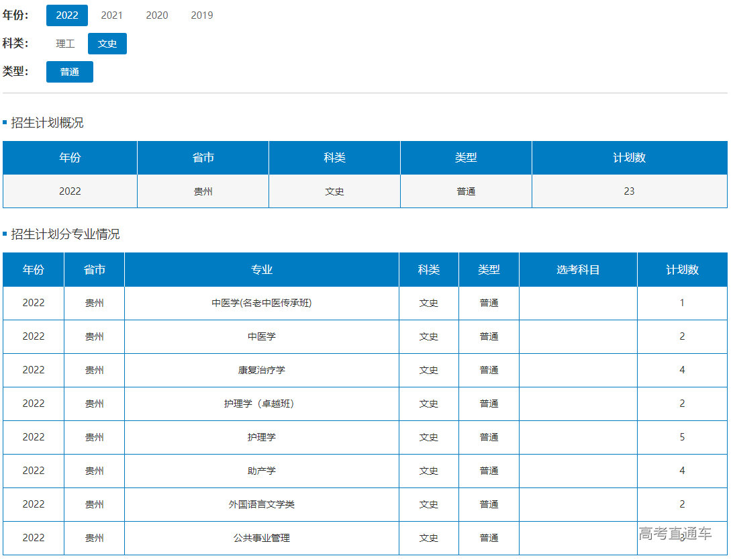
Task: Choose the 2020 year filter
Action: tap(157, 15)
